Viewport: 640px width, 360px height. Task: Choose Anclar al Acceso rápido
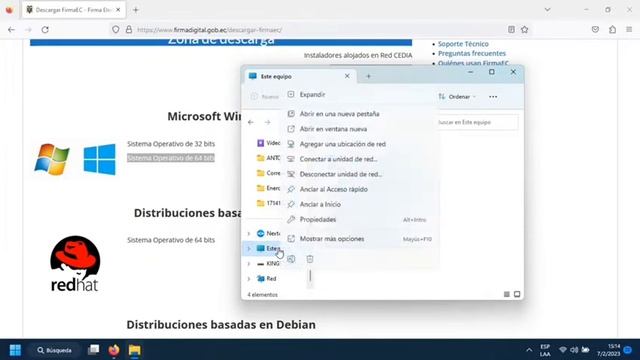(x=333, y=189)
